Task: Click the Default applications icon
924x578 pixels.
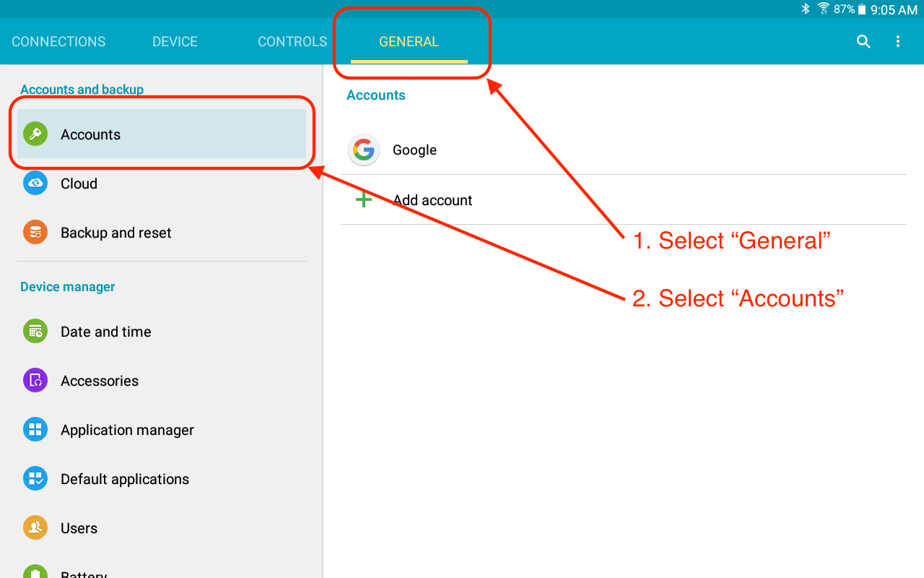Action: pos(35,478)
